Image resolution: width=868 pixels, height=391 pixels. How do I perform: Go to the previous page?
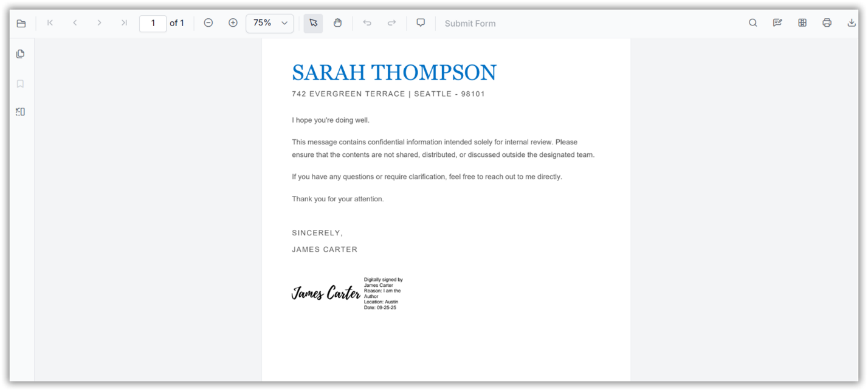tap(75, 22)
